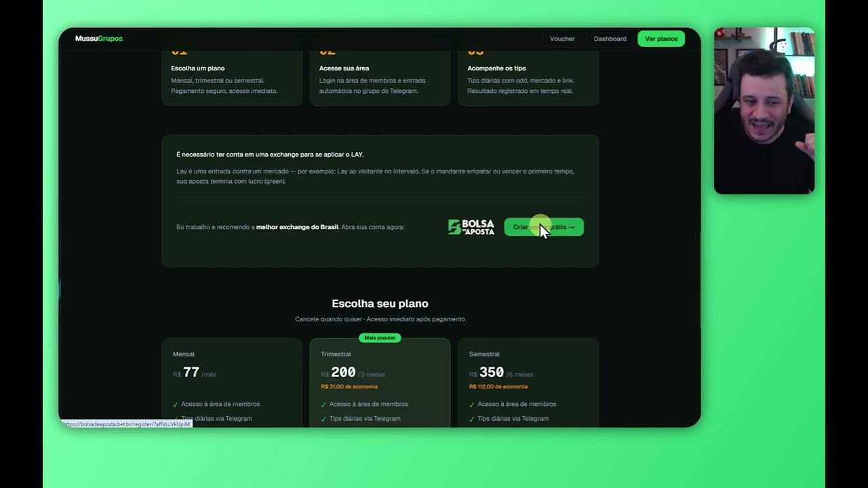Click the 'Acompanhe os tips' step title
Screen dimensions: 868x488
(x=496, y=68)
